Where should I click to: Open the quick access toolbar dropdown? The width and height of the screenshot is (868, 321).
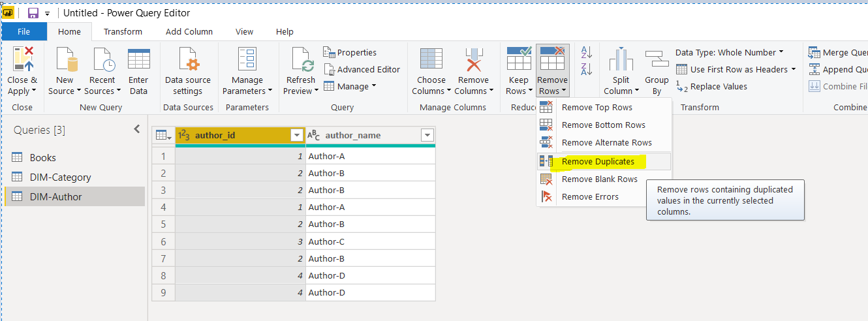(x=48, y=14)
